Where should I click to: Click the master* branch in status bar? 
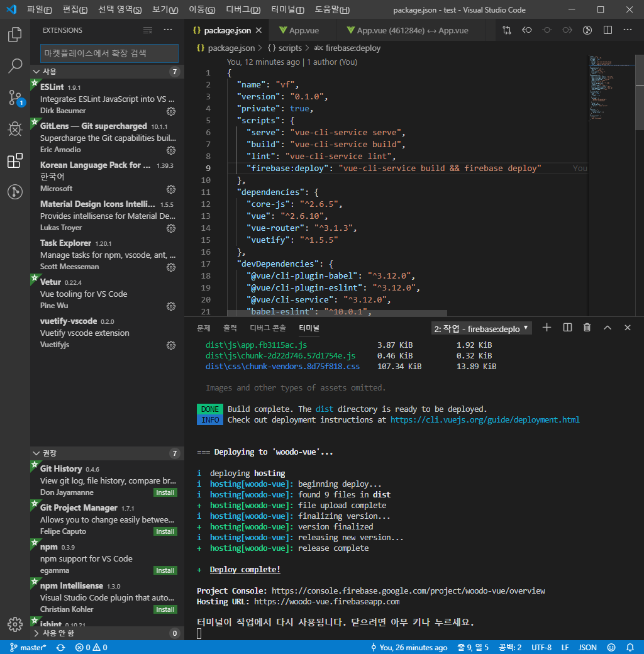click(28, 648)
